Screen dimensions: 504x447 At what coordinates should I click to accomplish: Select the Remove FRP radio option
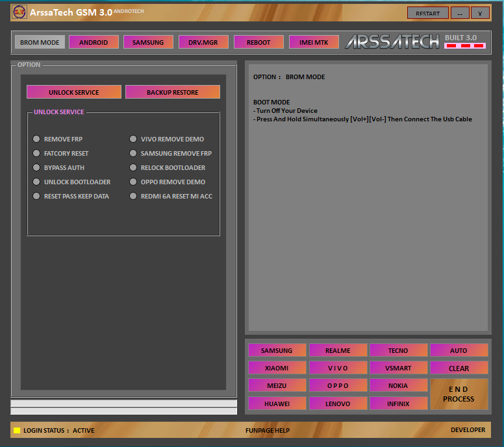37,139
